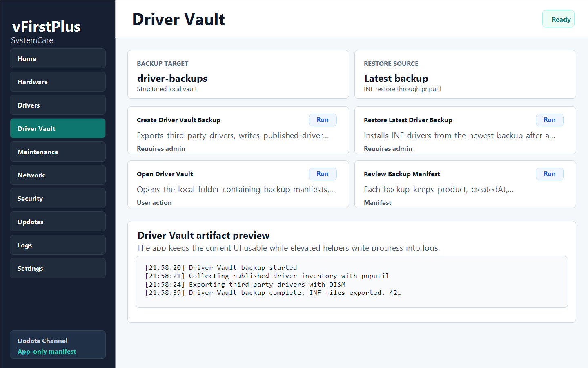Viewport: 588px width, 368px height.
Task: Open Maintenance section
Action: click(x=58, y=152)
